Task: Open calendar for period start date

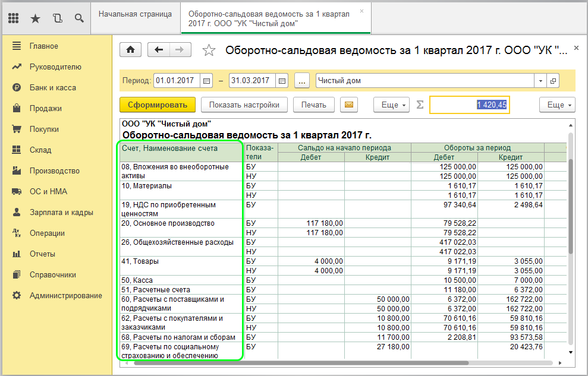Action: [x=207, y=81]
